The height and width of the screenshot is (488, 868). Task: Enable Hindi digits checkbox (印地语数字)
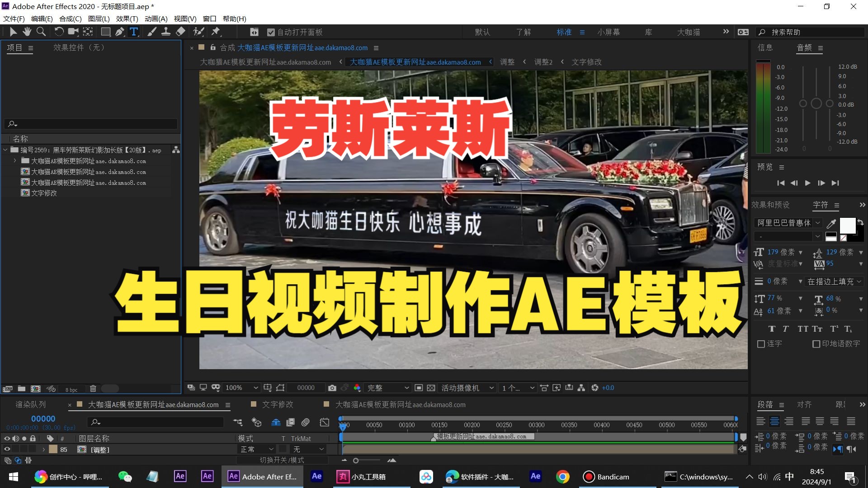click(816, 344)
